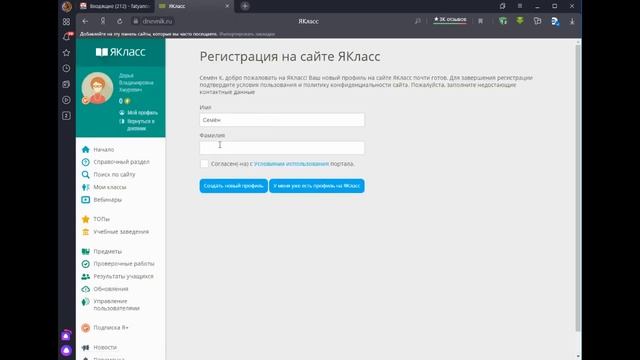The height and width of the screenshot is (360, 640).
Task: Click the browser back arrow
Action: point(85,21)
